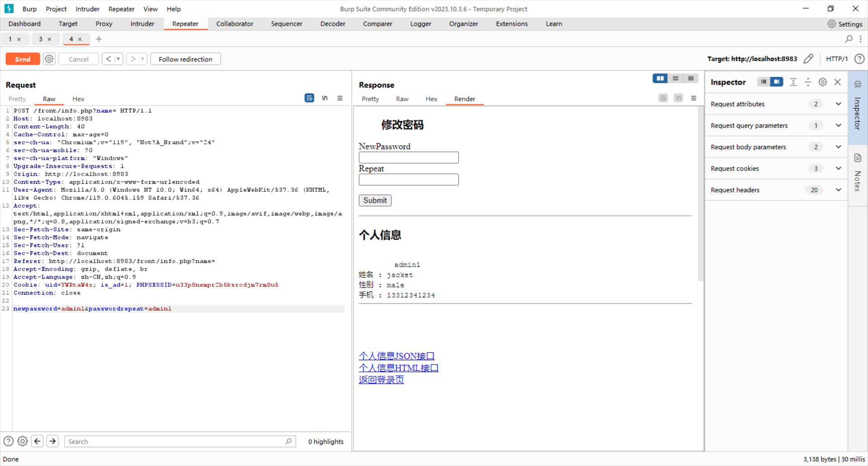Click the request Search input field
Screen dimensions: 868x466
(x=176, y=442)
